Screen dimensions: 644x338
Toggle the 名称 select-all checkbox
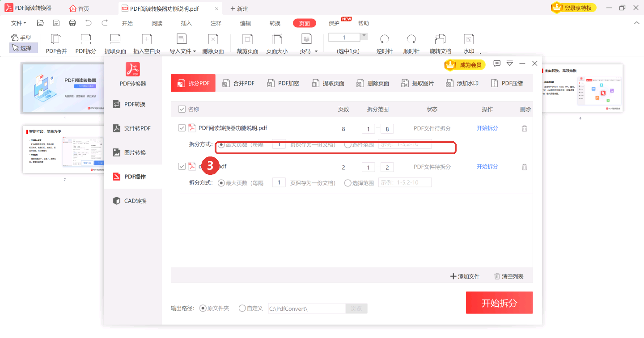pyautogui.click(x=182, y=109)
